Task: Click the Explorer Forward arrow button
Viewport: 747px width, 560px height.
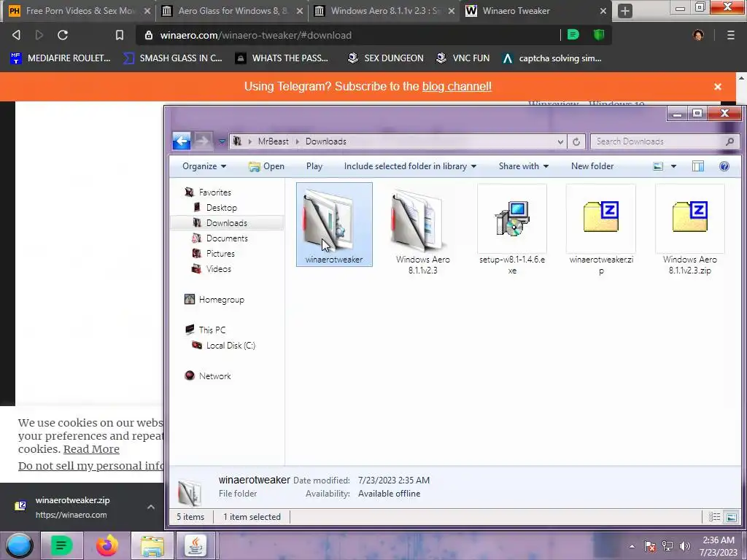Action: [x=203, y=141]
